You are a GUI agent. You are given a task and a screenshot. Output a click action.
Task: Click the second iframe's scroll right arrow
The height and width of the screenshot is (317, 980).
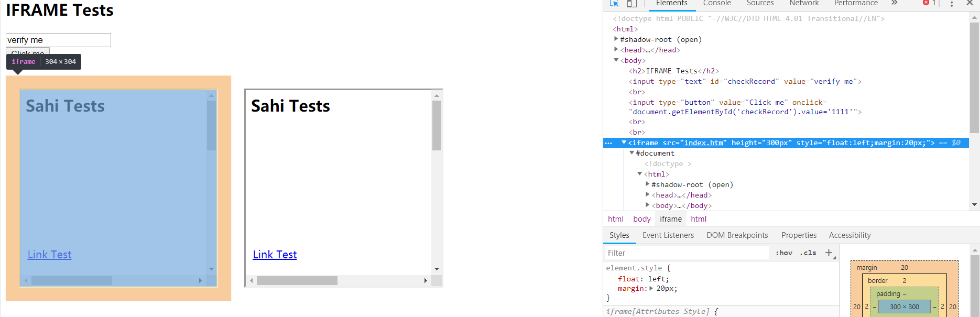(x=426, y=281)
